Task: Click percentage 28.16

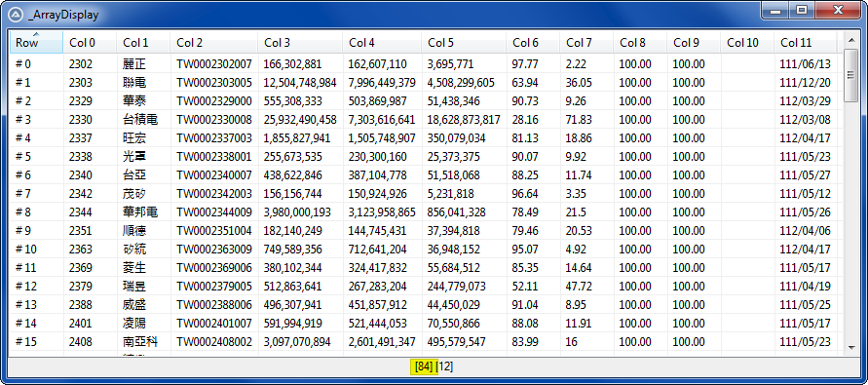Action: point(525,120)
